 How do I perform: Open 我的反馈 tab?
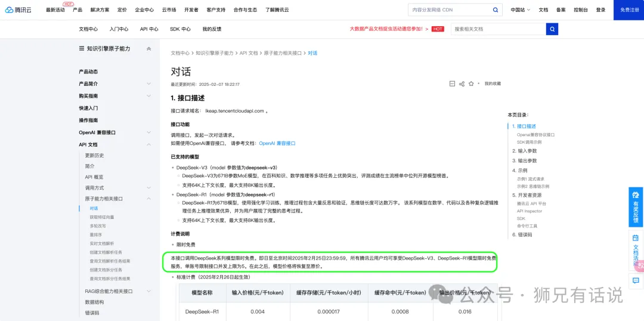coord(212,29)
